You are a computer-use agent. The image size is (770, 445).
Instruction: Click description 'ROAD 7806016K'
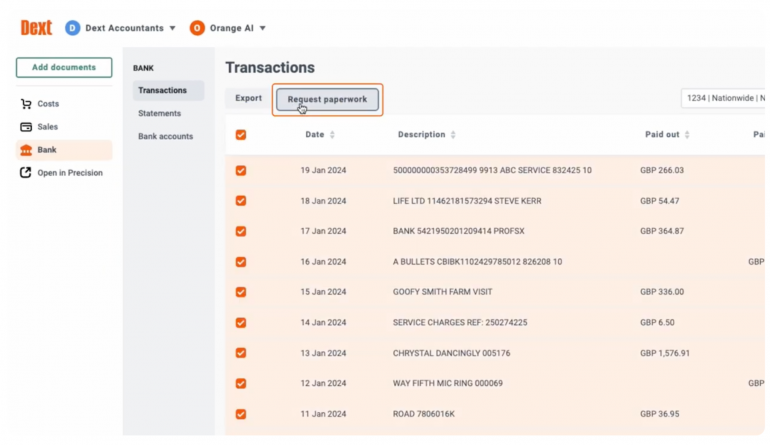pyautogui.click(x=424, y=414)
